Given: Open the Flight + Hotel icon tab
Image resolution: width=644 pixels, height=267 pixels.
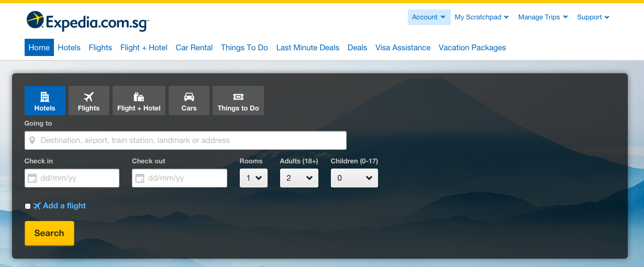Looking at the screenshot, I should (x=139, y=101).
